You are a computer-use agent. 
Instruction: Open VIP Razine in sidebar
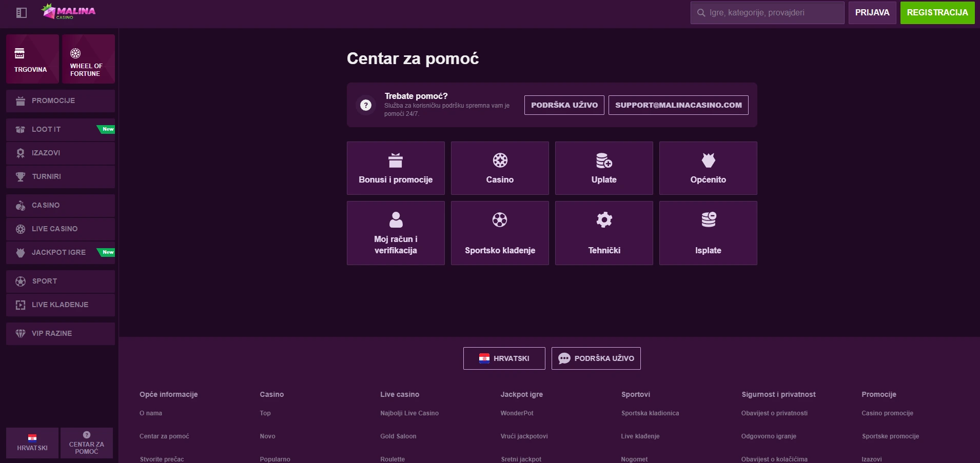(61, 334)
